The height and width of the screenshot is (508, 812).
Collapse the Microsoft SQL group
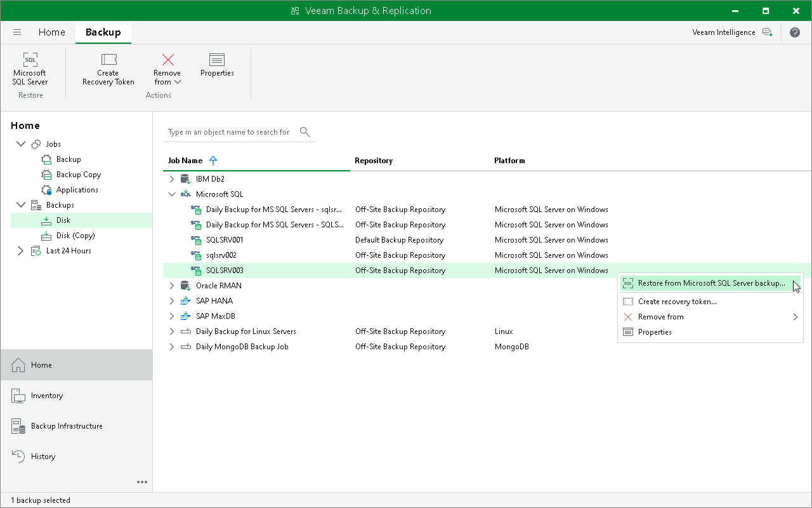[x=172, y=194]
